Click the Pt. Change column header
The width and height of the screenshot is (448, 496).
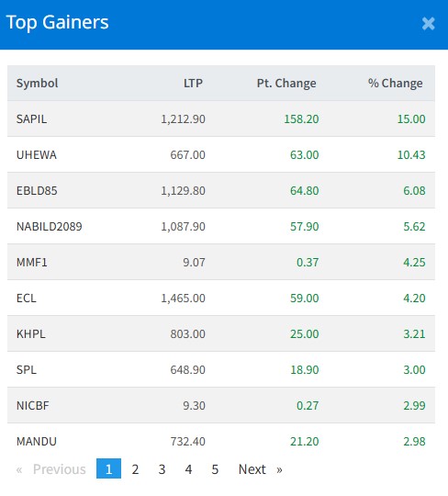pos(286,84)
